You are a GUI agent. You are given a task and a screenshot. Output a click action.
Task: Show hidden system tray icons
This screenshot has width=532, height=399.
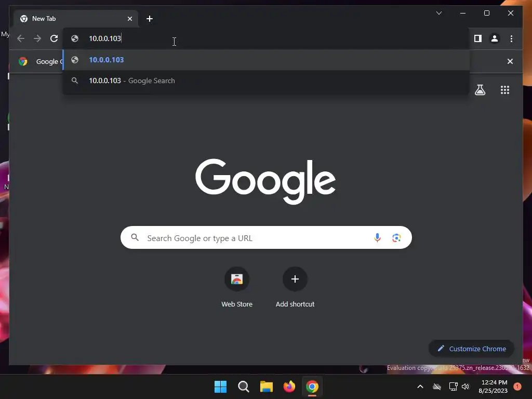tap(420, 387)
